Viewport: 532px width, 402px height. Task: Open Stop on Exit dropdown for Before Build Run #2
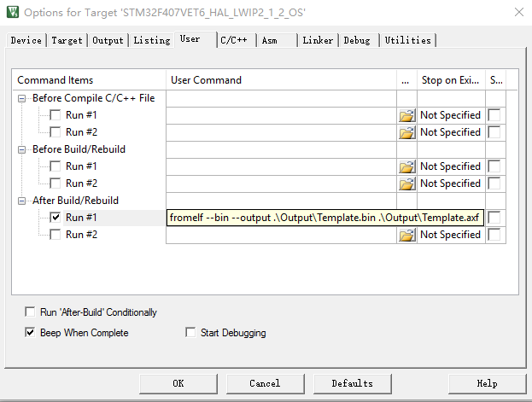[451, 184]
